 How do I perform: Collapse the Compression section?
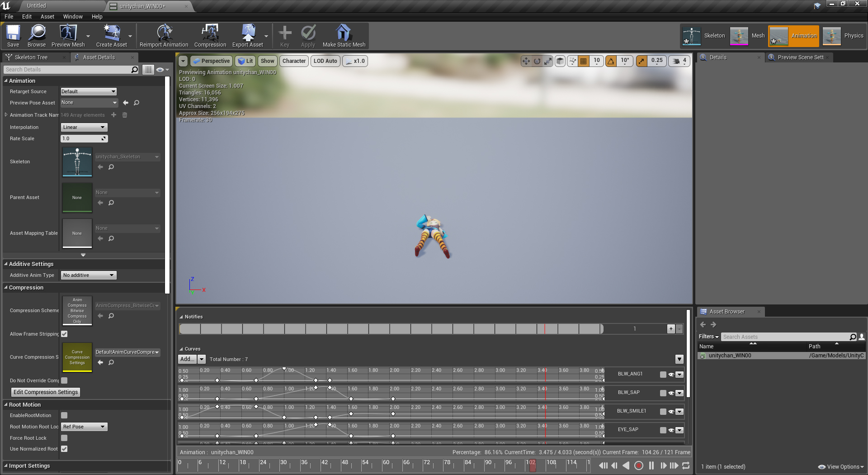pos(6,287)
